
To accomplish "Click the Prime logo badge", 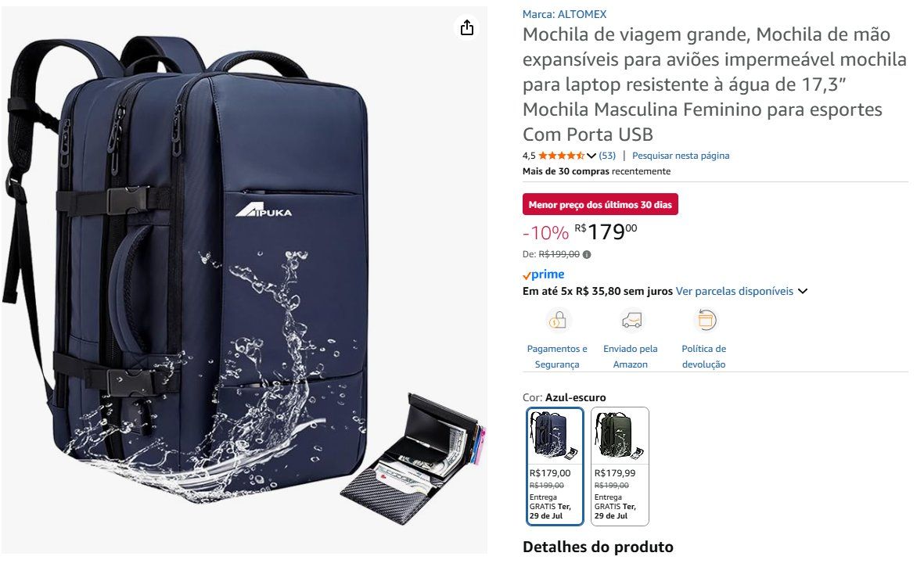I will coord(543,275).
